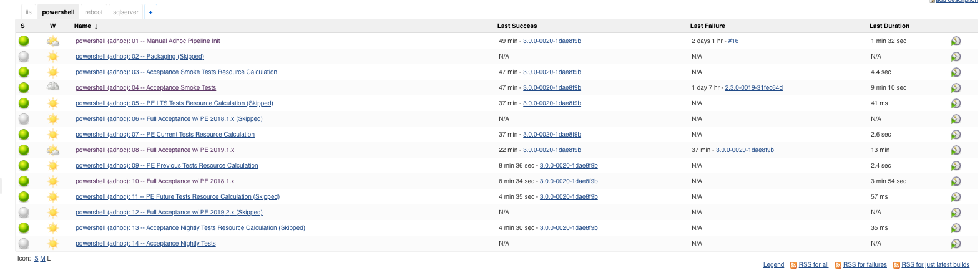Open job 12 Full Acceptance w/ PE 2019.2.x (Skipped)

[169, 213]
